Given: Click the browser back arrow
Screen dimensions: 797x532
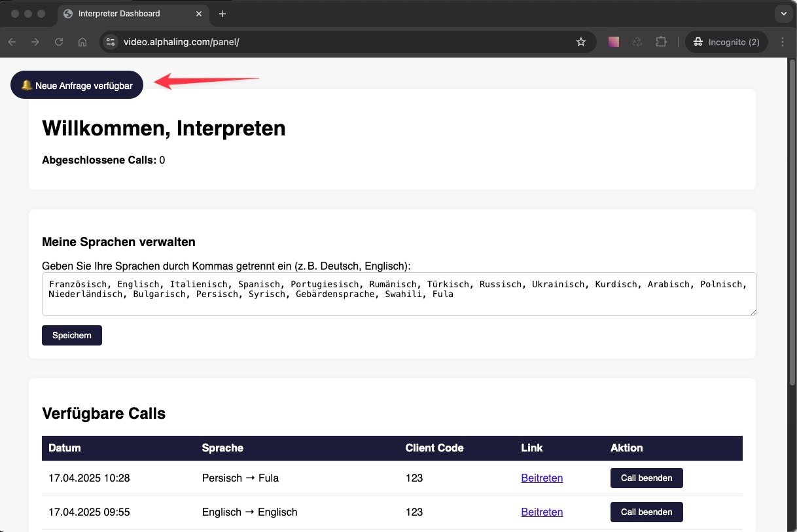Looking at the screenshot, I should click(x=12, y=42).
